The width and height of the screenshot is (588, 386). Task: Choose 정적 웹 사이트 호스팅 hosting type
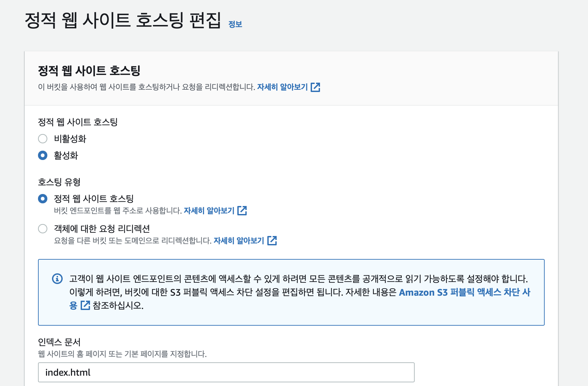click(43, 199)
